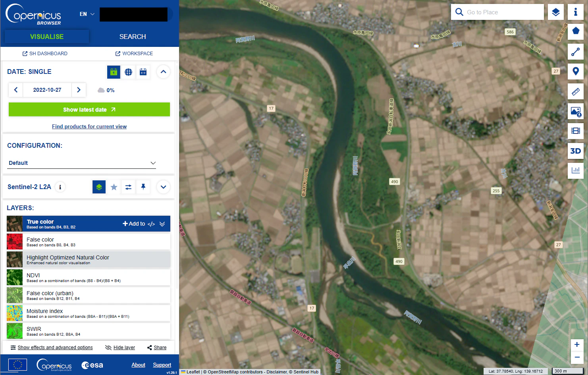Open WORKSPACE link

click(134, 53)
